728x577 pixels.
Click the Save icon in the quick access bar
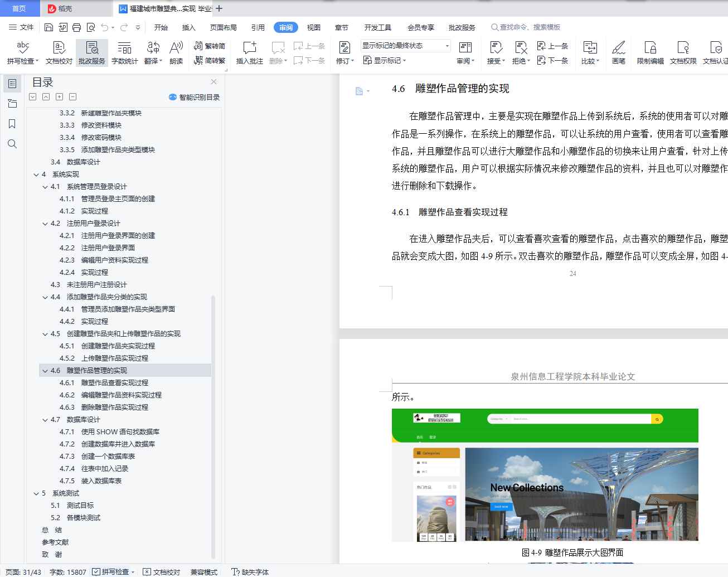click(48, 27)
